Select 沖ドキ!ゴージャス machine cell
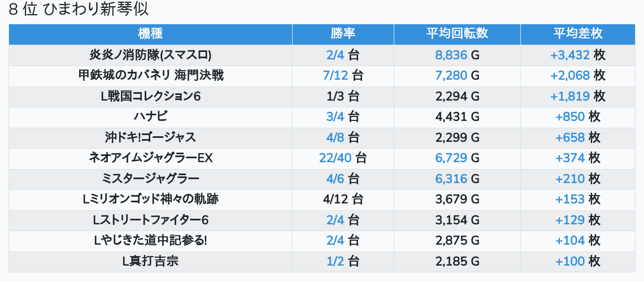This screenshot has height=282, width=644. click(x=150, y=138)
